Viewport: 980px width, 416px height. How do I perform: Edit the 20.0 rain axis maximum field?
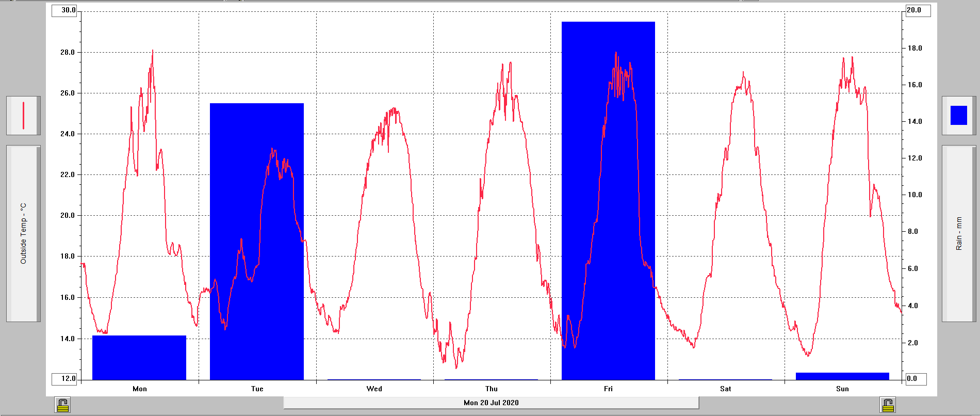click(918, 10)
